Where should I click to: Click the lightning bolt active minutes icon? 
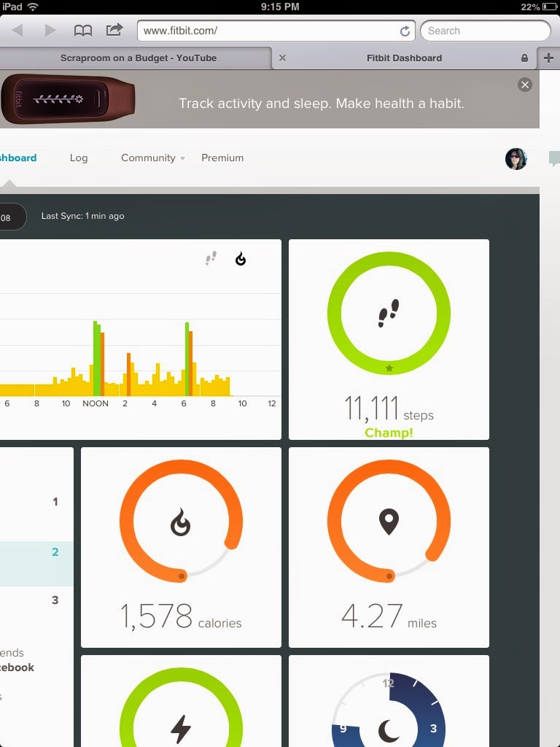pyautogui.click(x=181, y=729)
